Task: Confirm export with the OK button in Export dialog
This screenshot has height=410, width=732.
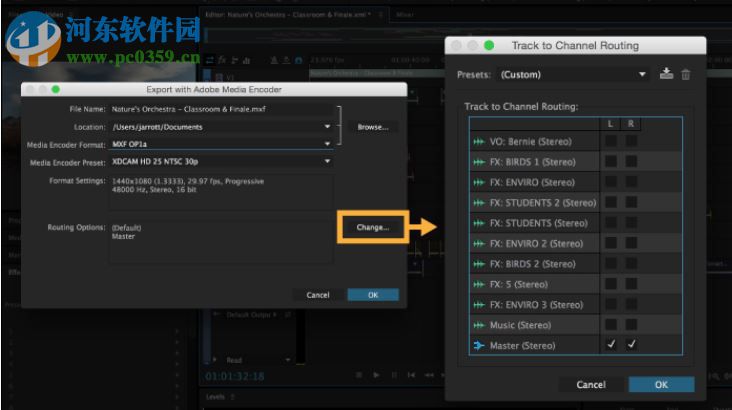Action: pyautogui.click(x=373, y=295)
